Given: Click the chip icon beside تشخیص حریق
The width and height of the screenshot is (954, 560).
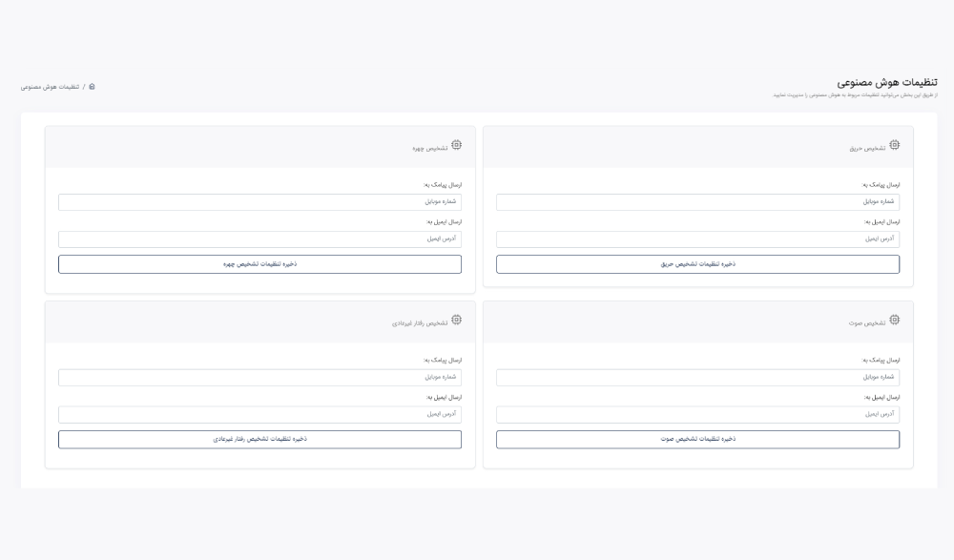Looking at the screenshot, I should pyautogui.click(x=894, y=146).
